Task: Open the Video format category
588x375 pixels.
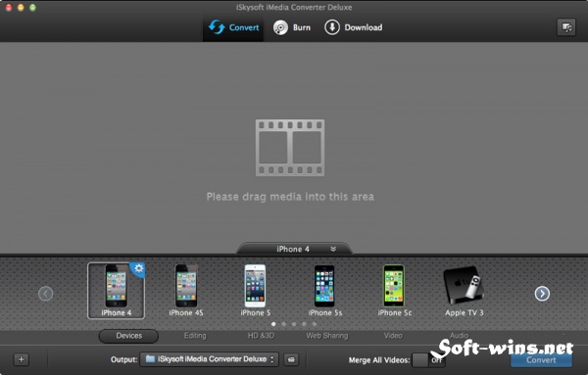Action: (393, 336)
